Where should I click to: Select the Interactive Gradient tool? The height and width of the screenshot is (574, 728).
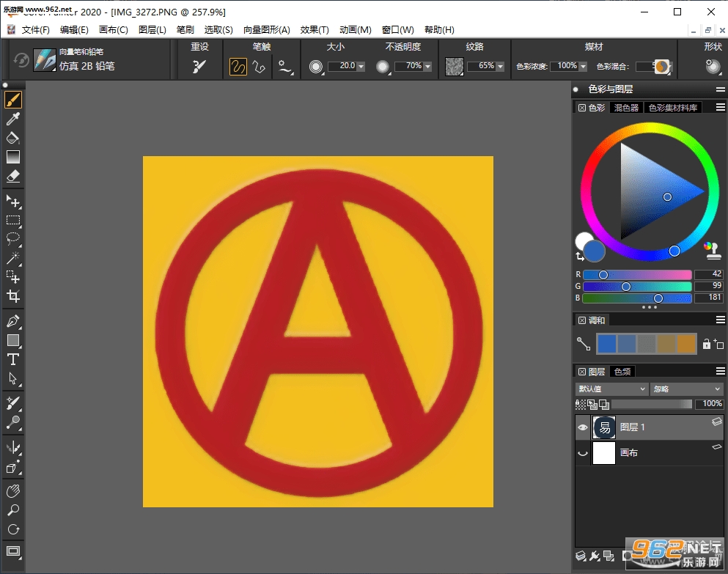click(13, 157)
